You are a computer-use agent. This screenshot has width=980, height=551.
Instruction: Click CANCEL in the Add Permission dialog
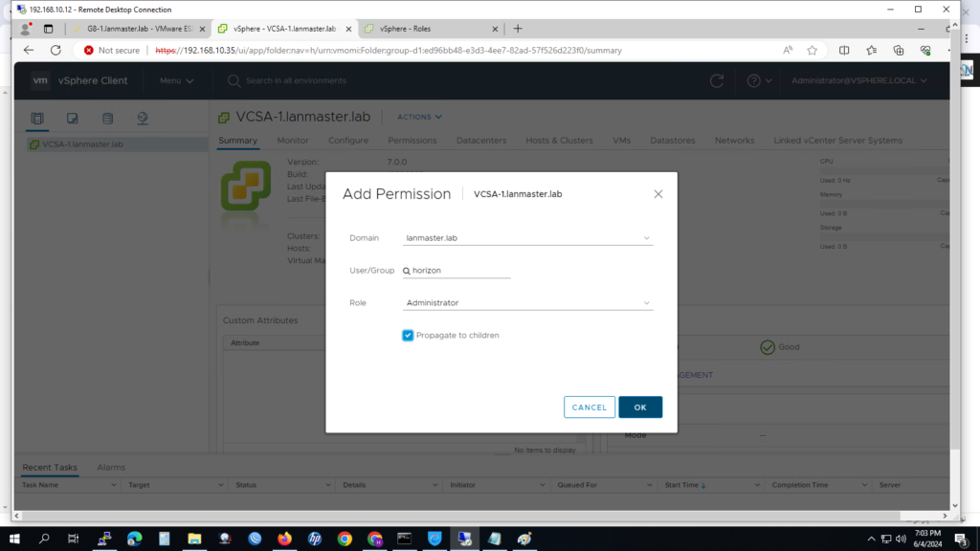click(590, 408)
